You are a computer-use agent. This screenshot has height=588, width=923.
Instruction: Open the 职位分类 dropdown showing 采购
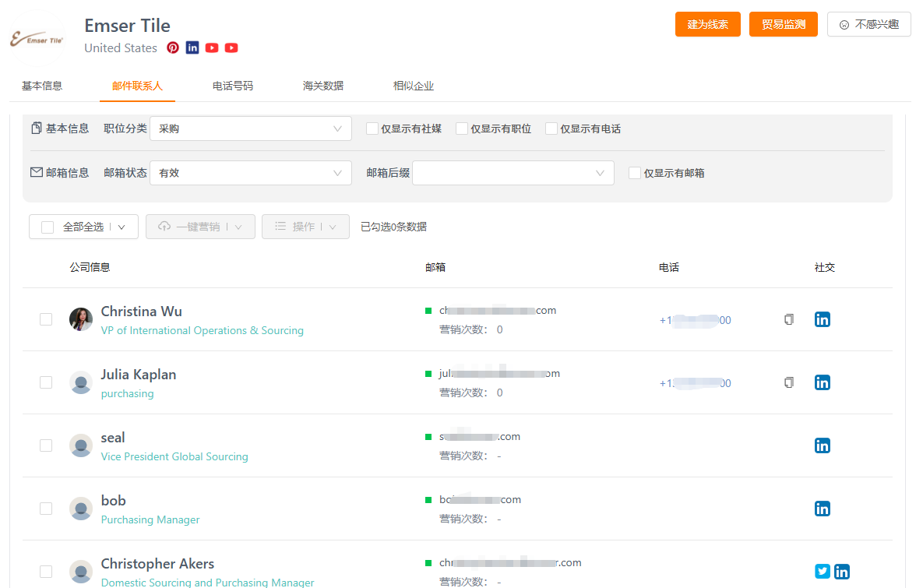251,129
